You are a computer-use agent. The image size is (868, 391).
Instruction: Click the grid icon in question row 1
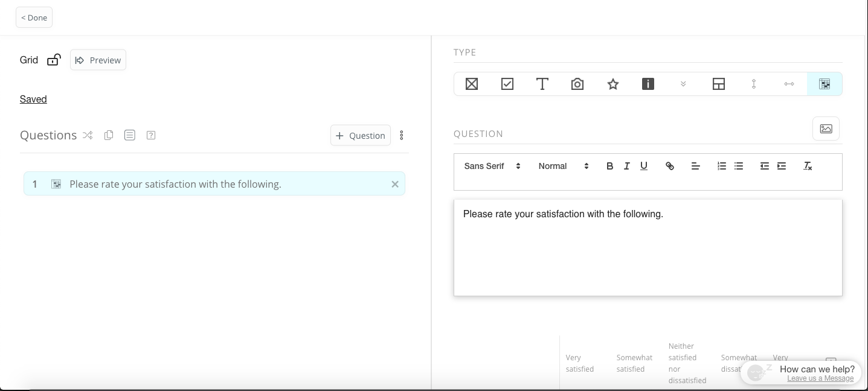coord(56,184)
